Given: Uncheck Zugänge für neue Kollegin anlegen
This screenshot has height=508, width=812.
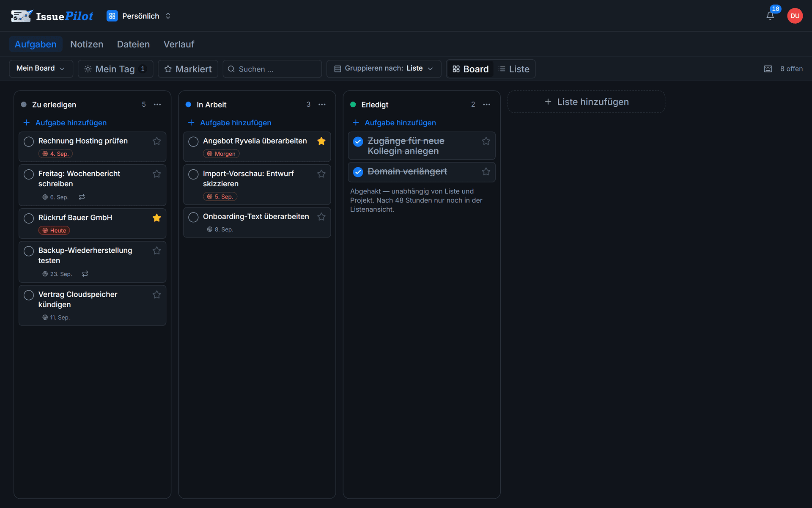Looking at the screenshot, I should coord(358,141).
